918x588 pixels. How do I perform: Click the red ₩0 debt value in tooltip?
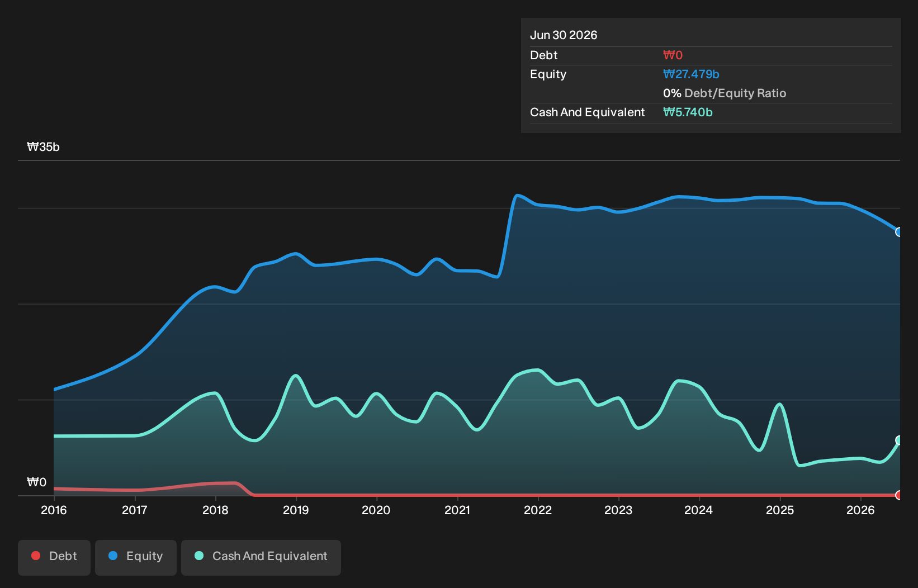pyautogui.click(x=673, y=55)
